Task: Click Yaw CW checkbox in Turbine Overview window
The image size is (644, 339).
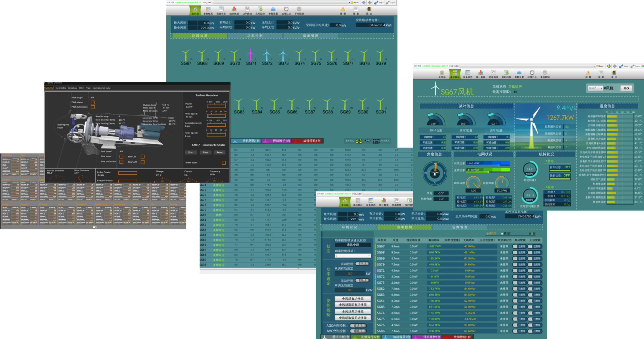Action: 143,157
